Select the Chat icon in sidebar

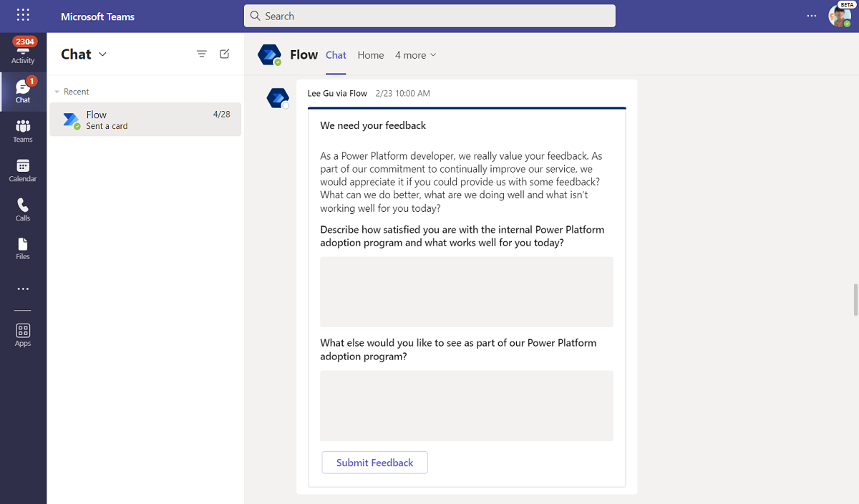[23, 91]
